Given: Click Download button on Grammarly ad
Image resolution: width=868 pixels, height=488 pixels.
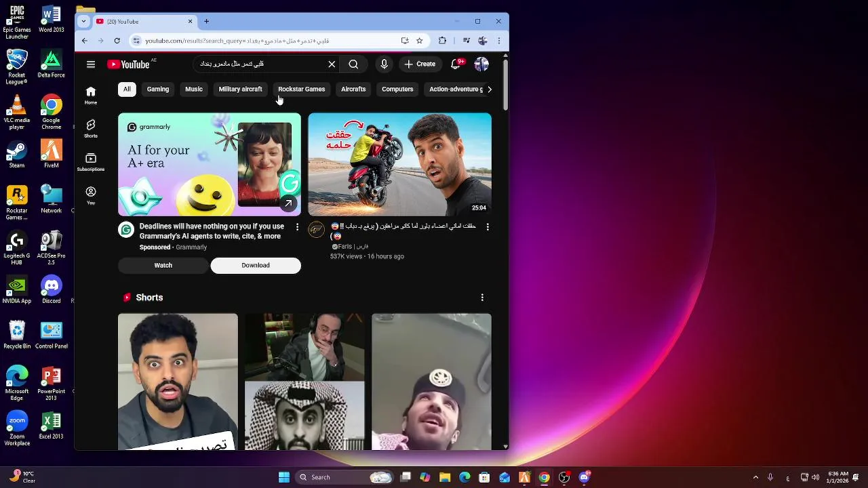Looking at the screenshot, I should tap(256, 265).
